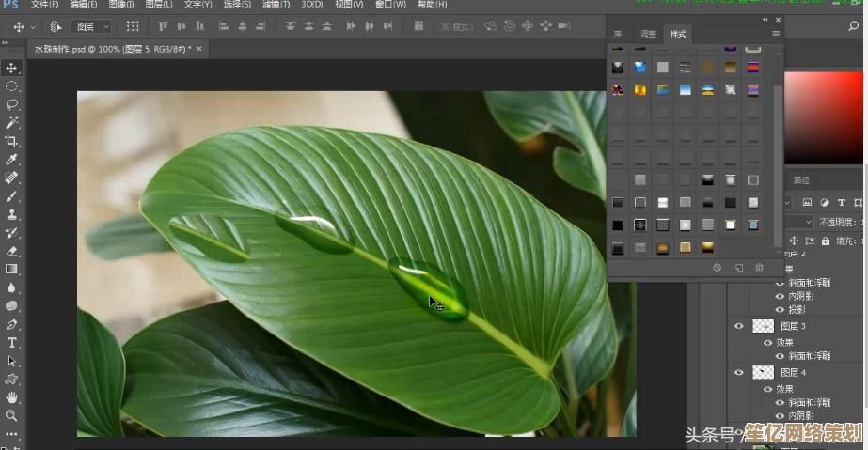Open the 图层(L) menu
Image resolution: width=868 pixels, height=450 pixels.
[158, 5]
